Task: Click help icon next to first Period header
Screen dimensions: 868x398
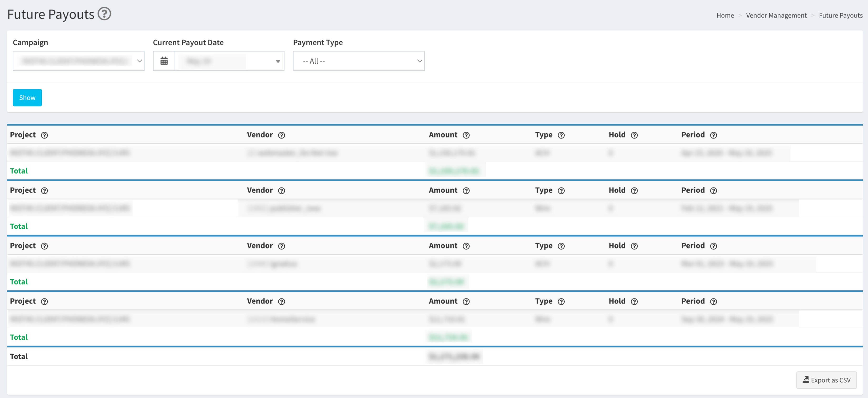Action: tap(713, 135)
